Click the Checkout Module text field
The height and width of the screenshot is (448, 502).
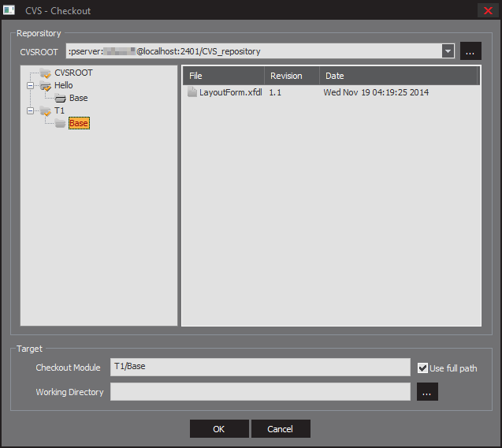click(260, 368)
